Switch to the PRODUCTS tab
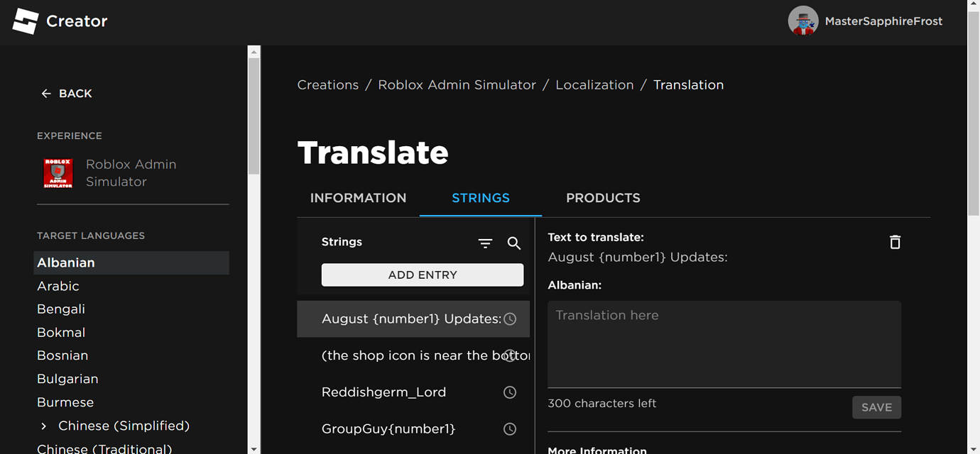This screenshot has height=454, width=980. (603, 198)
